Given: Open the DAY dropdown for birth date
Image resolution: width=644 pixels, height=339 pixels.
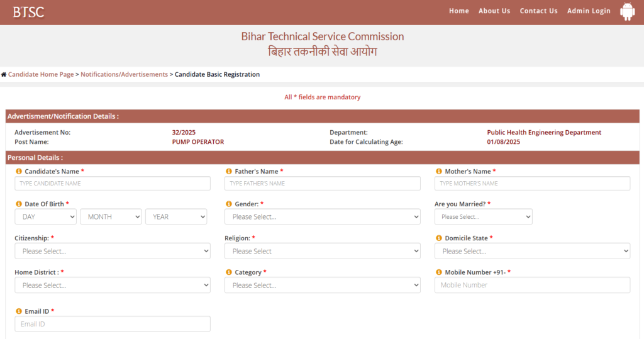Looking at the screenshot, I should click(45, 216).
